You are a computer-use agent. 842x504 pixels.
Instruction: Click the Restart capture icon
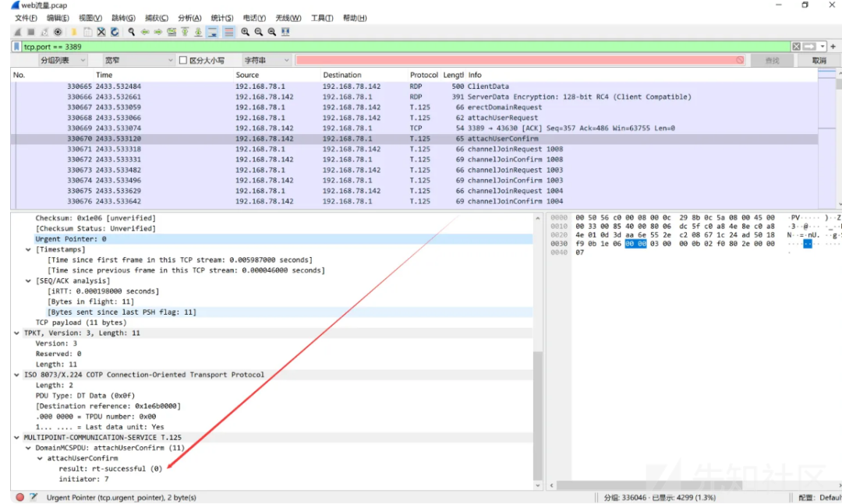pyautogui.click(x=44, y=32)
